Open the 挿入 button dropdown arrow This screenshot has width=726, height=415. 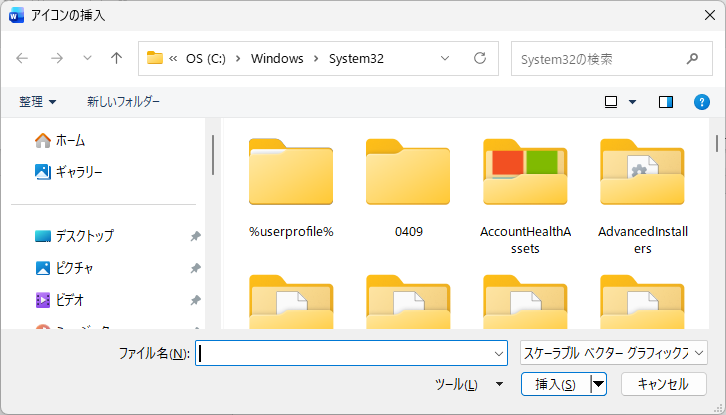pos(598,384)
